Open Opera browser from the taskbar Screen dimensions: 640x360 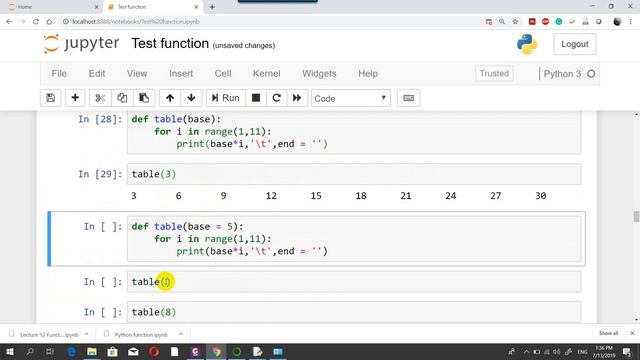tap(154, 352)
